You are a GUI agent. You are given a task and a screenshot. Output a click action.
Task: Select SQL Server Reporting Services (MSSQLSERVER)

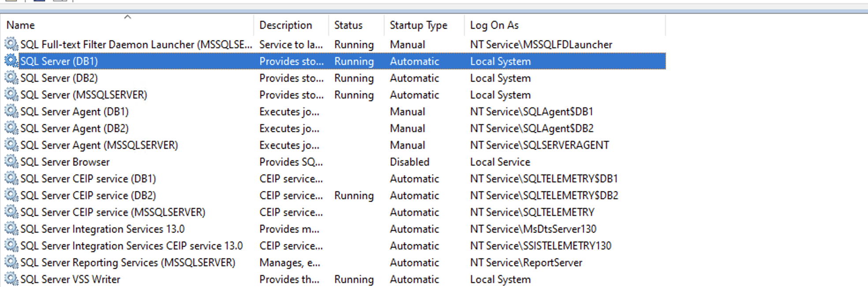point(128,263)
